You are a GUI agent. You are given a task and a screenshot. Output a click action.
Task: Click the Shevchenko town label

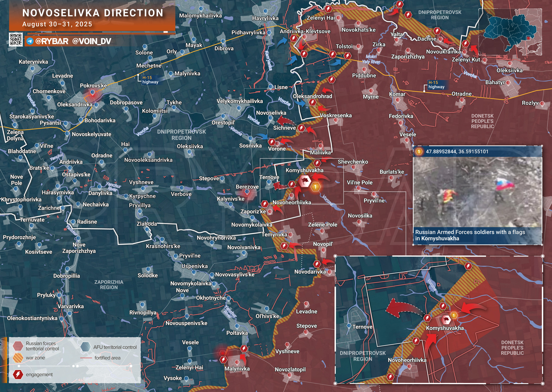point(353,162)
